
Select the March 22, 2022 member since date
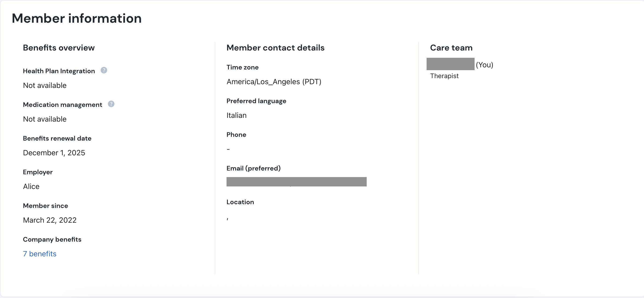click(50, 220)
